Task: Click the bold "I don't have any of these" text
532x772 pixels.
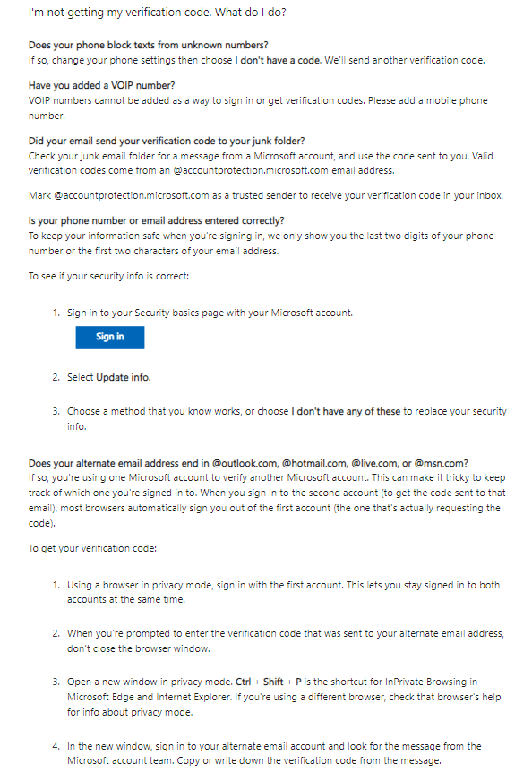Action: click(x=346, y=412)
